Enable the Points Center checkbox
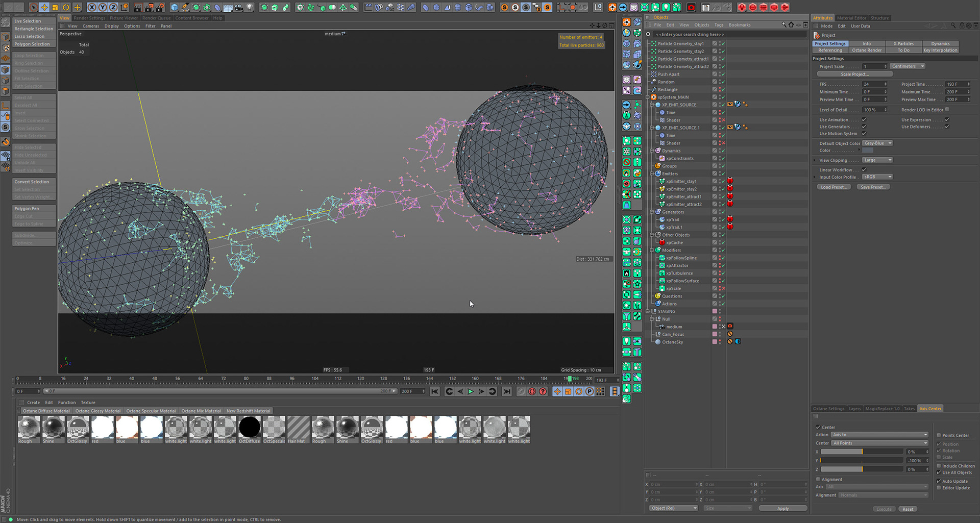The image size is (980, 523). tap(939, 435)
